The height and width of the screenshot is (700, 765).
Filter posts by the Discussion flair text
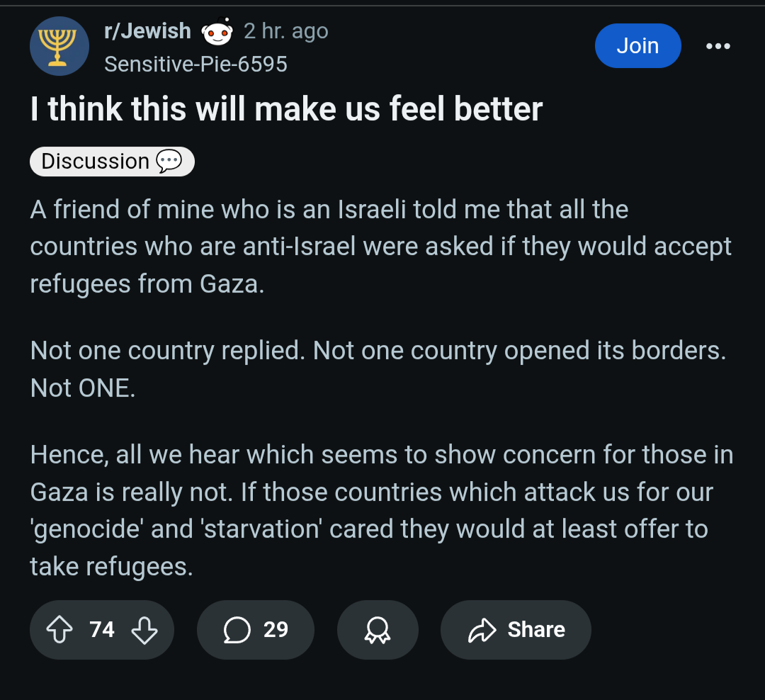(95, 162)
